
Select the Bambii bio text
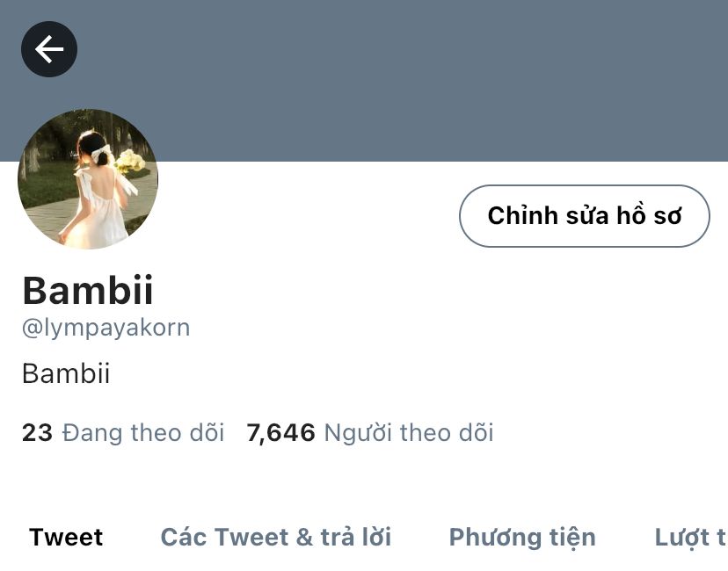pos(66,373)
